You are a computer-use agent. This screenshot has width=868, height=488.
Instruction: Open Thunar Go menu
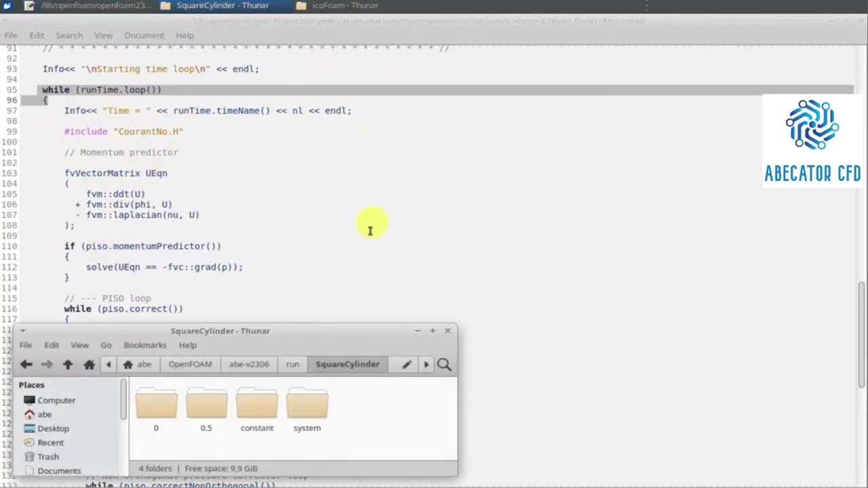tap(106, 345)
